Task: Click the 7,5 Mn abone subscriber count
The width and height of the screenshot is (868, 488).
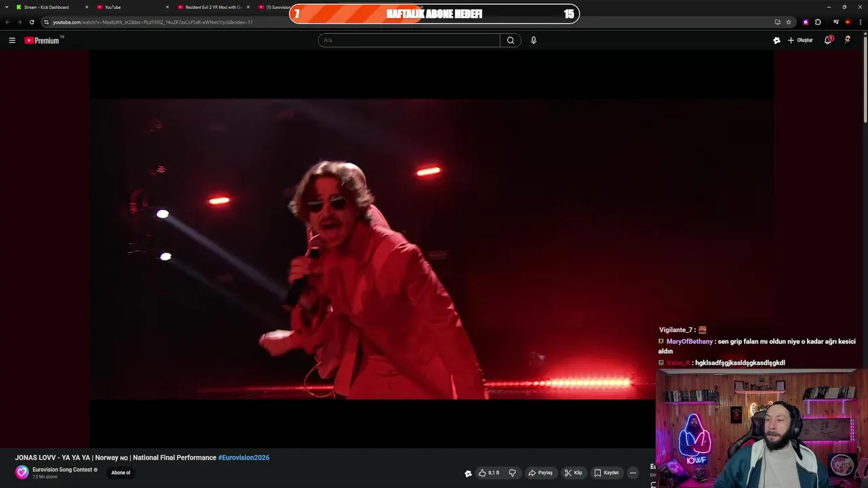Action: (45, 477)
